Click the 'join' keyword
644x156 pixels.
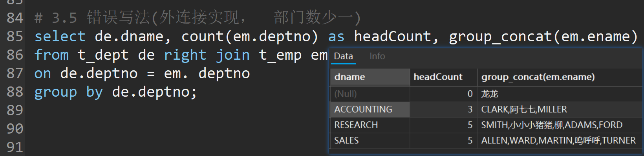[233, 55]
